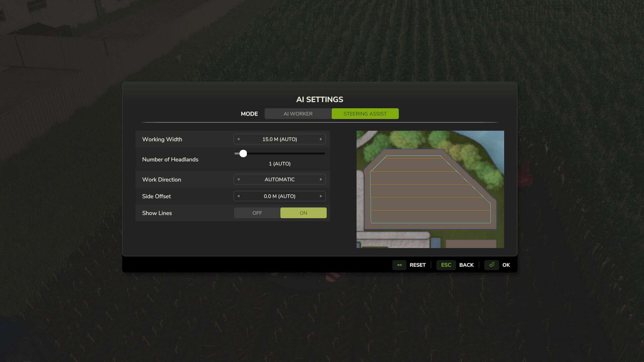Image resolution: width=644 pixels, height=362 pixels.
Task: Click the field map preview
Action: (x=430, y=189)
